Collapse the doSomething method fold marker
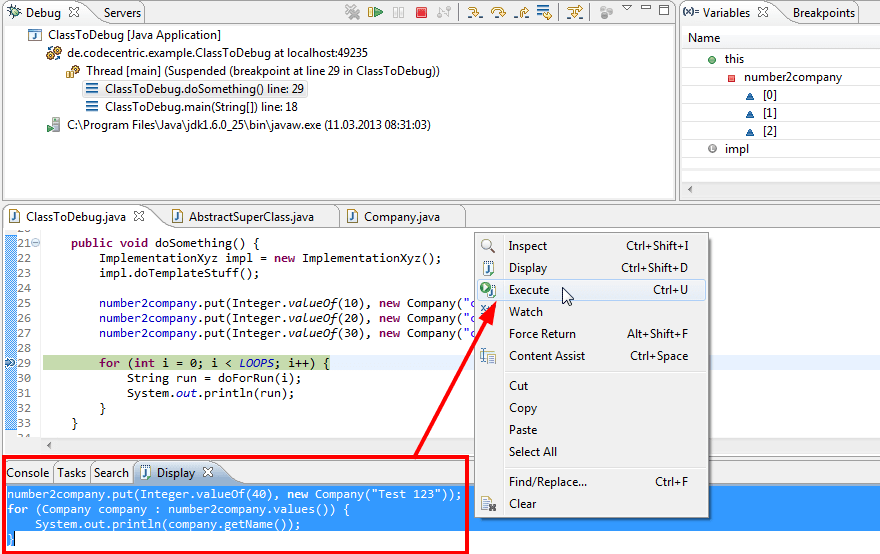 [35, 243]
